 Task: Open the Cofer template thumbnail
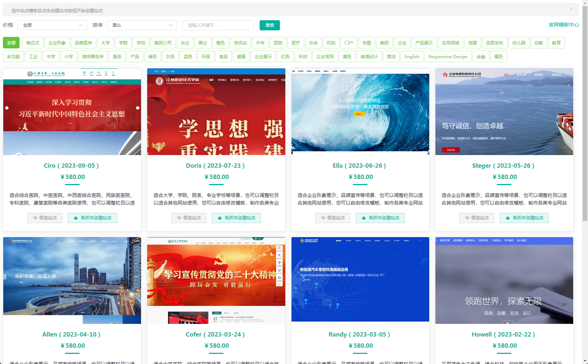click(x=216, y=281)
